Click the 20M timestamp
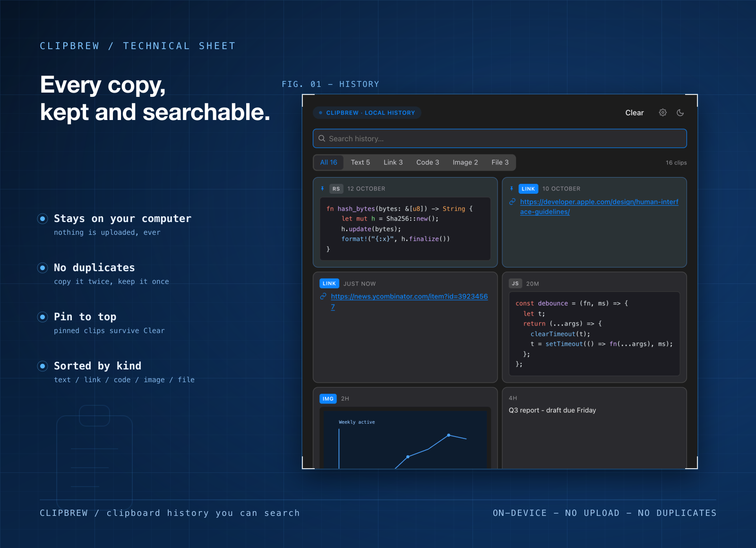The width and height of the screenshot is (756, 548). click(533, 284)
